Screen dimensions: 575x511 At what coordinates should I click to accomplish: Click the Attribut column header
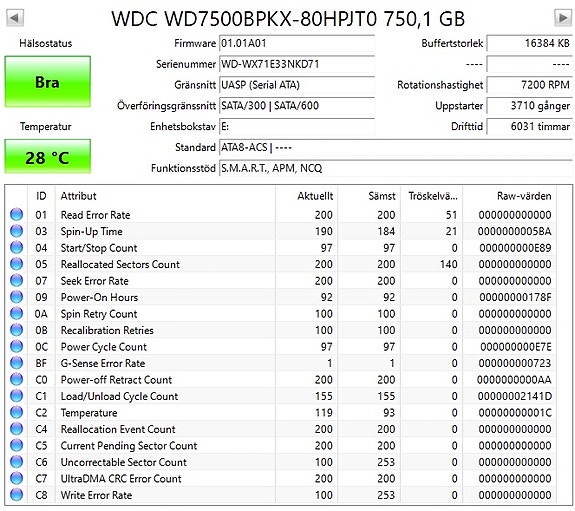coord(165,196)
